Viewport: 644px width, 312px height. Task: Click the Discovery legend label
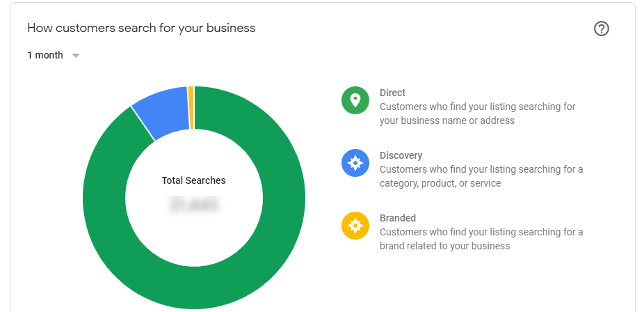[401, 155]
